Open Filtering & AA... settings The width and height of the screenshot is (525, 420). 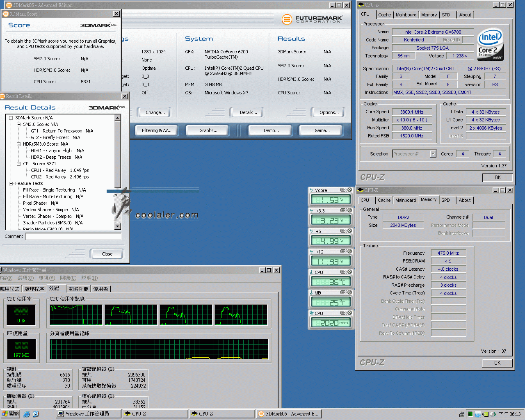(157, 130)
